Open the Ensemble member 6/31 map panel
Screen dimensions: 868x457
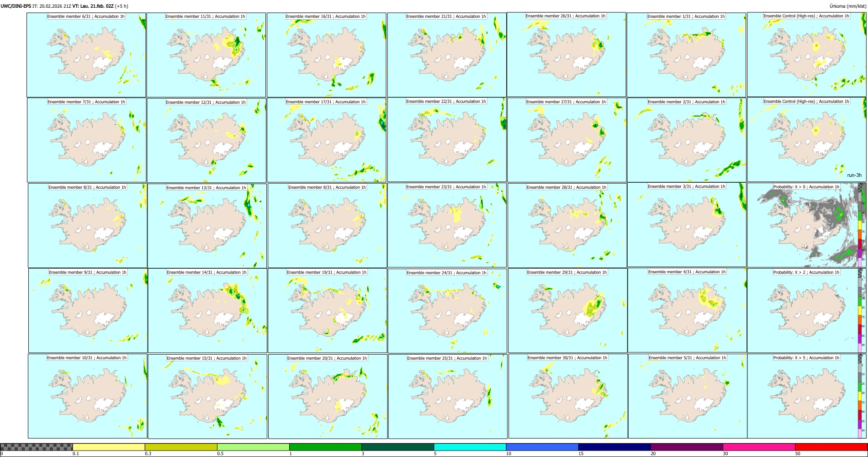click(86, 55)
